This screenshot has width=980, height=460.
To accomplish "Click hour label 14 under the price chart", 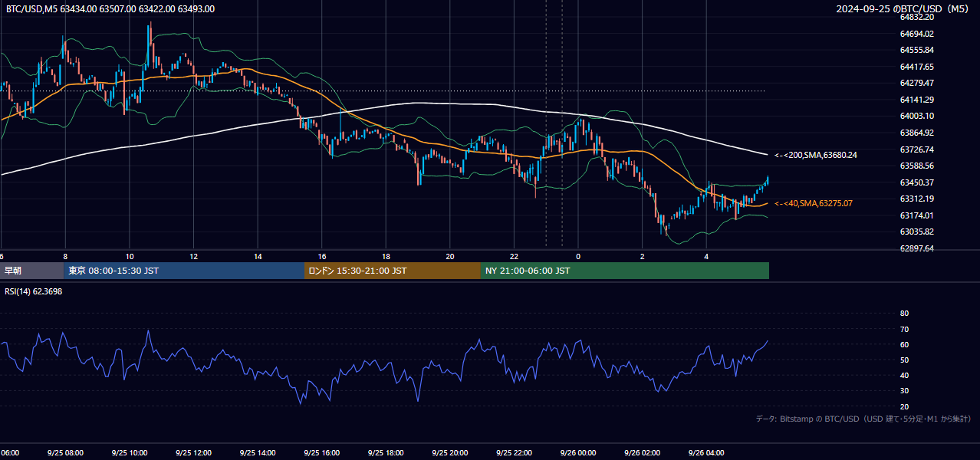I will 258,257.
